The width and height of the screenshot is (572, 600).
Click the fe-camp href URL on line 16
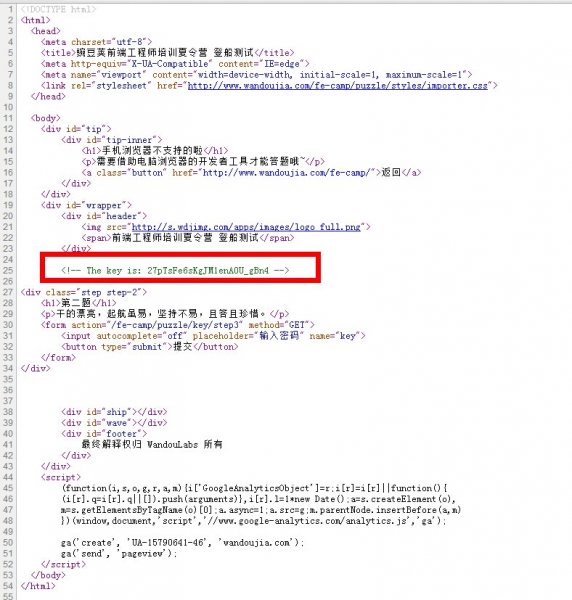coord(286,173)
